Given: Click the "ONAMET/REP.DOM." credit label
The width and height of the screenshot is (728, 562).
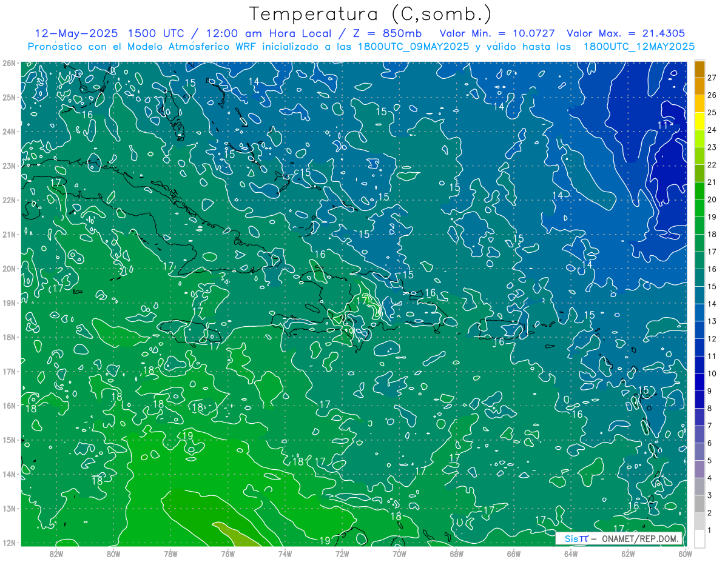Looking at the screenshot, I should tap(641, 538).
